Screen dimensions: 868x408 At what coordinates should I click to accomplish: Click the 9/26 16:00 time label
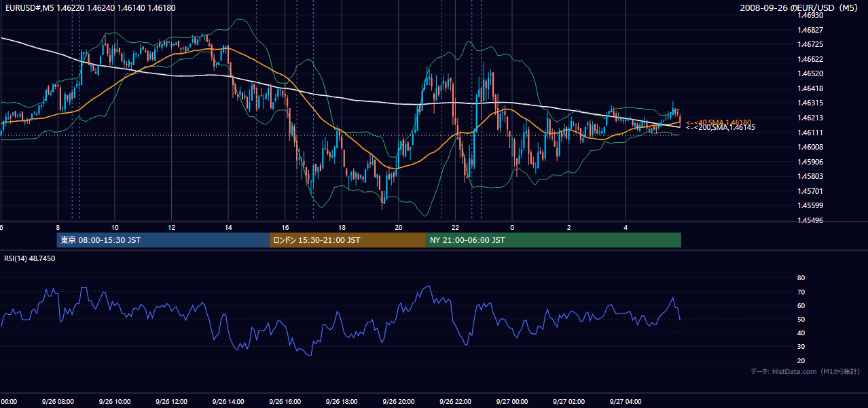285,402
